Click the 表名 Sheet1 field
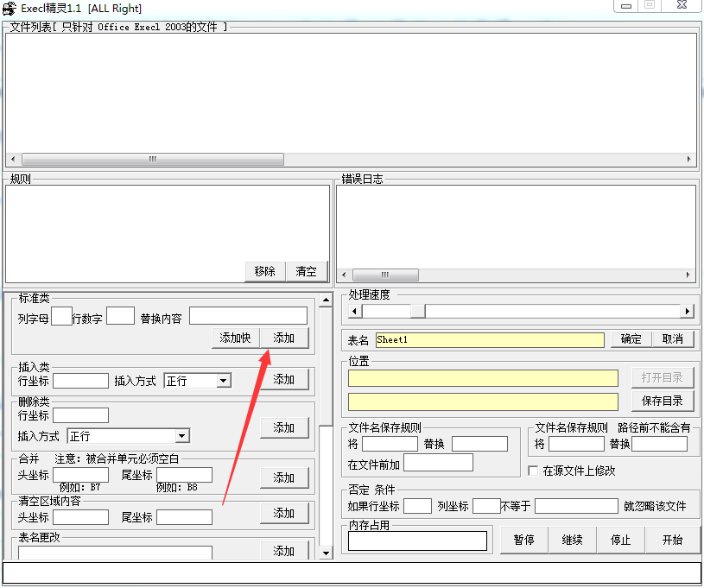The width and height of the screenshot is (704, 588). coord(490,340)
